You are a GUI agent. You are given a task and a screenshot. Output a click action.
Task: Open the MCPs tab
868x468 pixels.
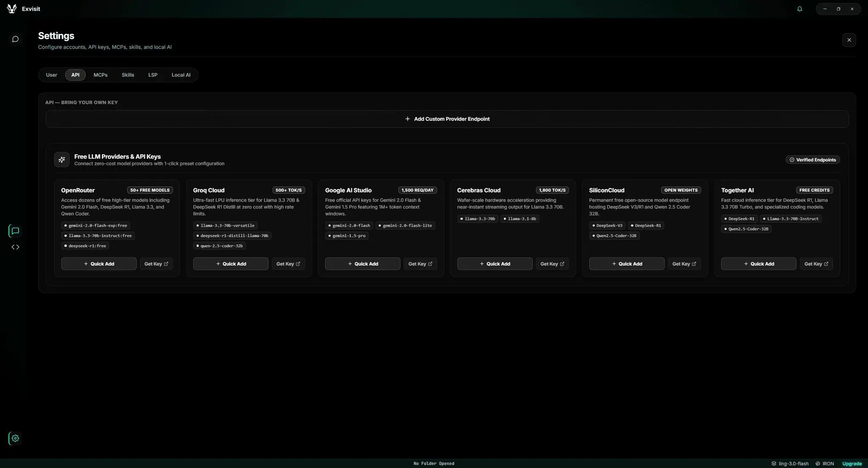pos(100,75)
